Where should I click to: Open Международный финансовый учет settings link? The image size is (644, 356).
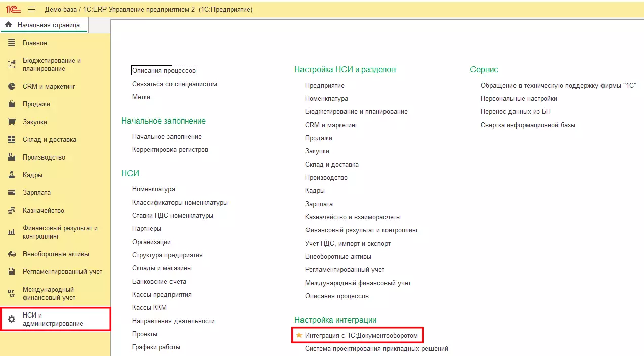coord(358,283)
